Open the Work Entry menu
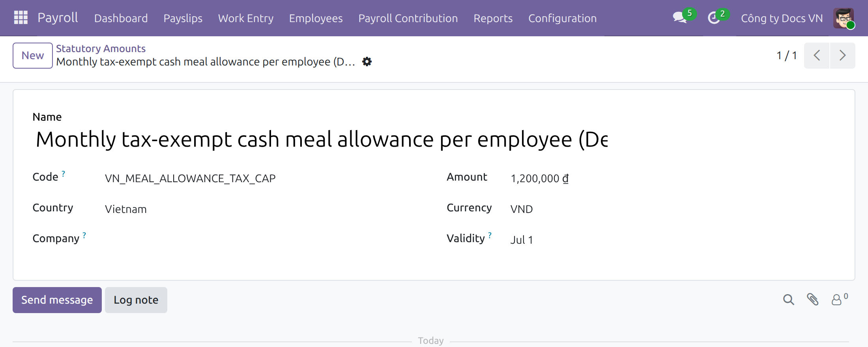Viewport: 868px width, 347px height. 245,18
